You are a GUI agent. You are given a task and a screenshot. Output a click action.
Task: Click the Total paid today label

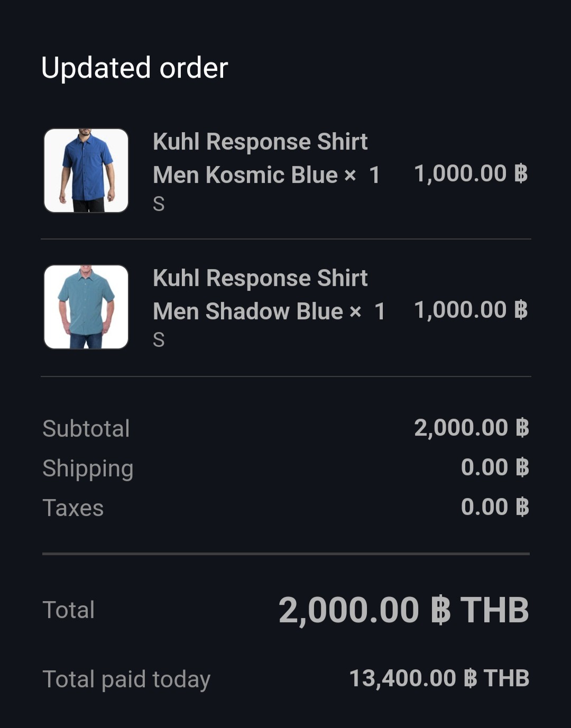pos(126,679)
